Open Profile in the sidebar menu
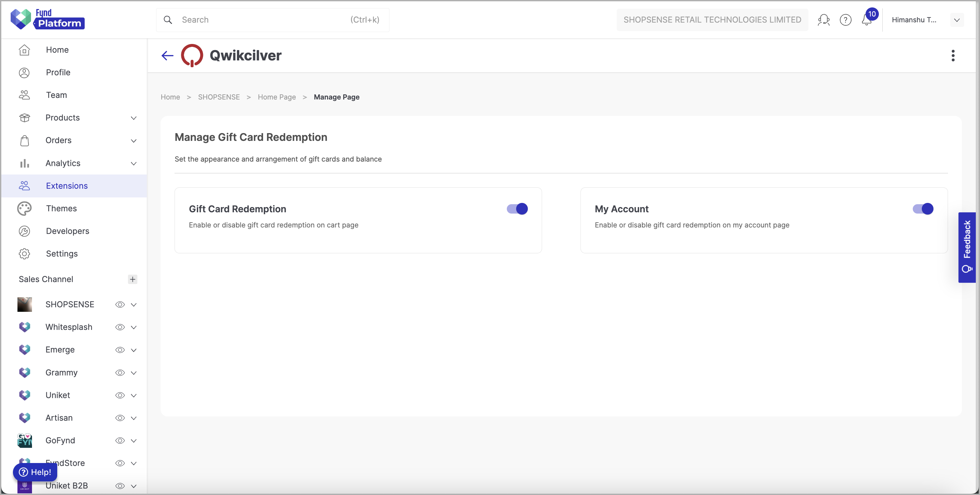 [58, 73]
